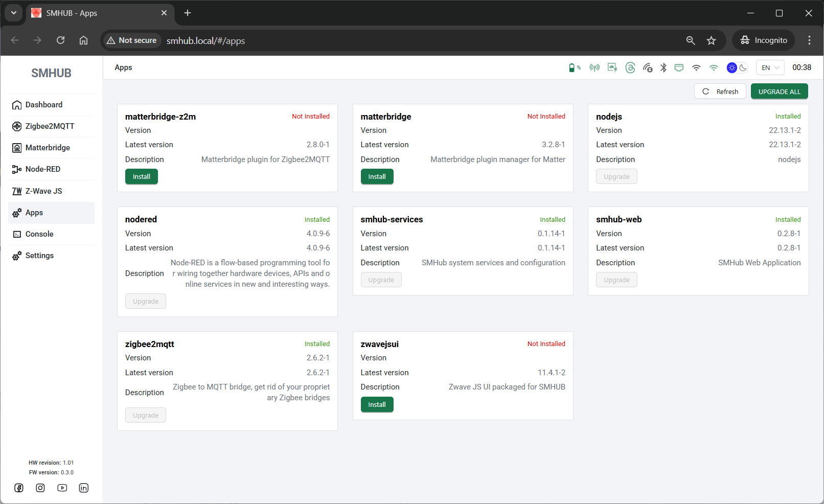Install the zwavejsui package

coord(377,405)
